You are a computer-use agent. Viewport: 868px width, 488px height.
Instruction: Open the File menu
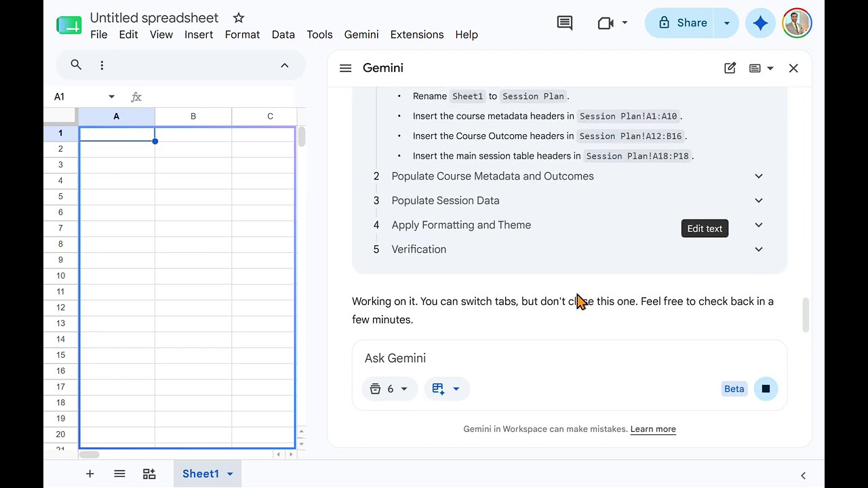pos(99,35)
